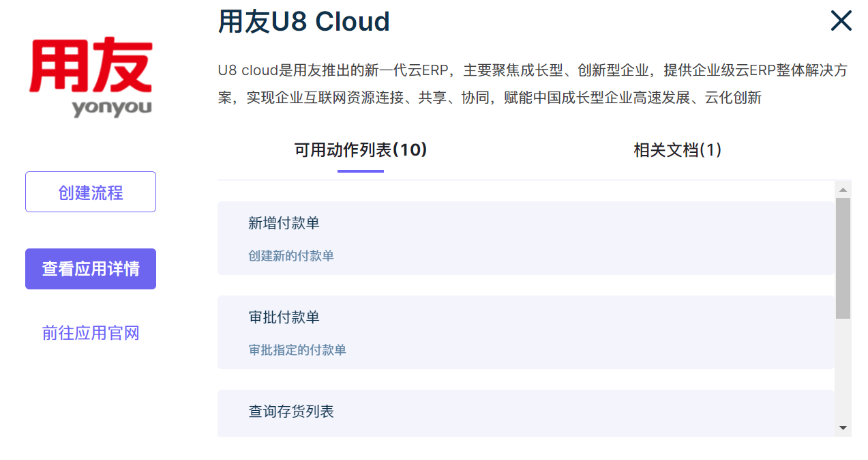Click the 创建新的付款单 description text
Image resolution: width=868 pixels, height=460 pixels.
(x=291, y=256)
